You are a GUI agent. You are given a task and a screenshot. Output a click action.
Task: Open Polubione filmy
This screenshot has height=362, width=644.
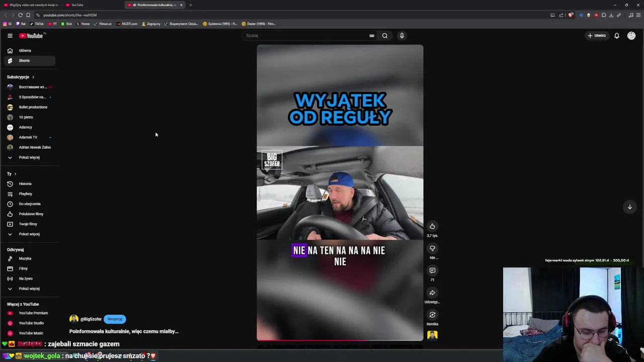click(x=30, y=214)
